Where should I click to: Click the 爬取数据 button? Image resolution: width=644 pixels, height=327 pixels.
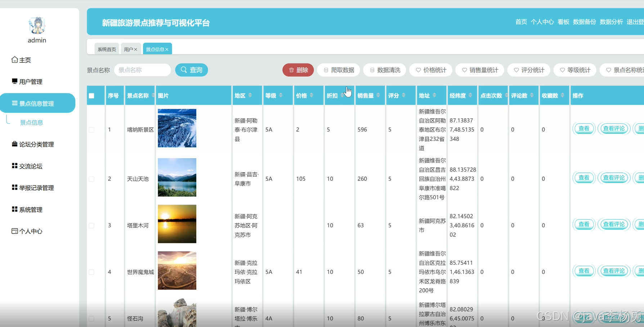tap(338, 70)
